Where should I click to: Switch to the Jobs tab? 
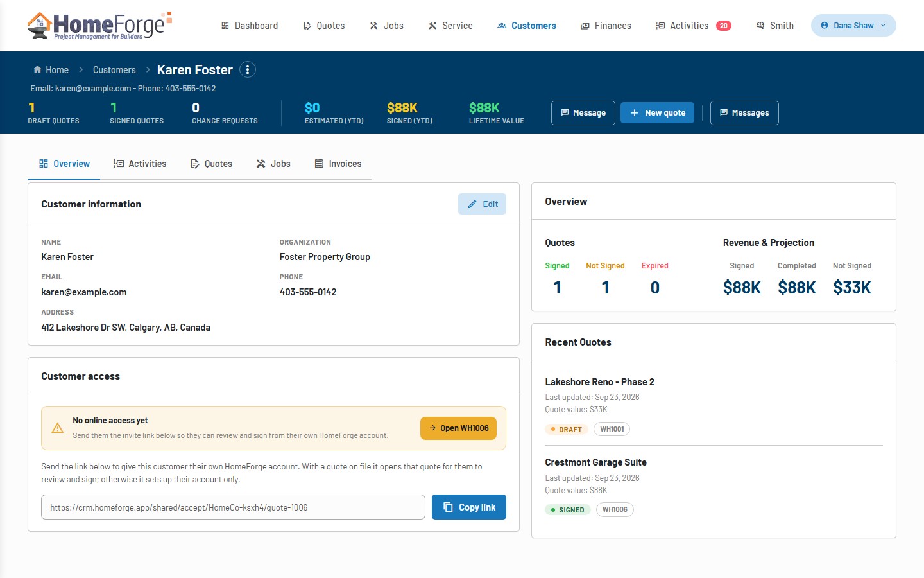tap(273, 164)
